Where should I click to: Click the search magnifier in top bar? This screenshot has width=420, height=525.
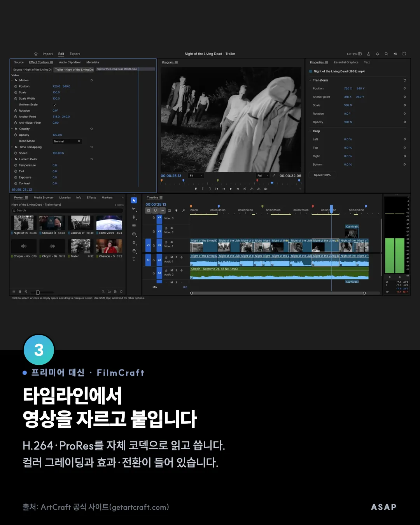[386, 54]
